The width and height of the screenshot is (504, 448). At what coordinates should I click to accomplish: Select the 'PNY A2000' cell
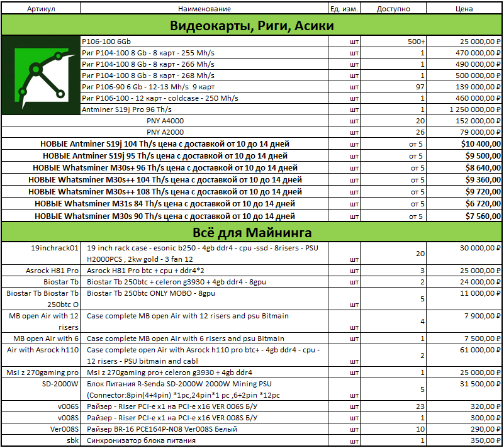165,132
